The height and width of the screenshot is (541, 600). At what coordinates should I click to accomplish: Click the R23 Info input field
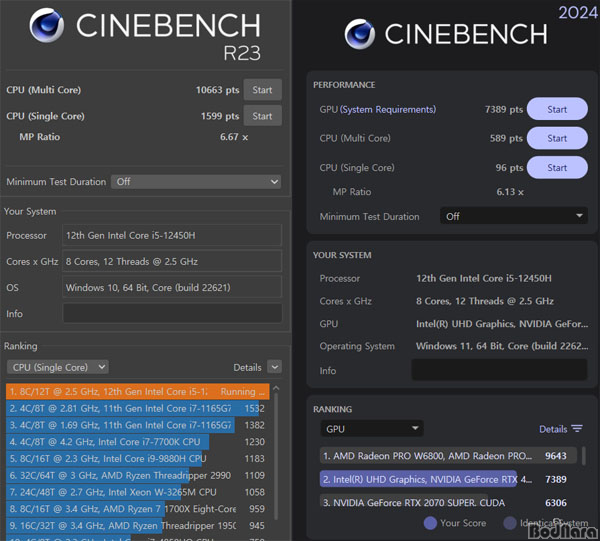172,313
